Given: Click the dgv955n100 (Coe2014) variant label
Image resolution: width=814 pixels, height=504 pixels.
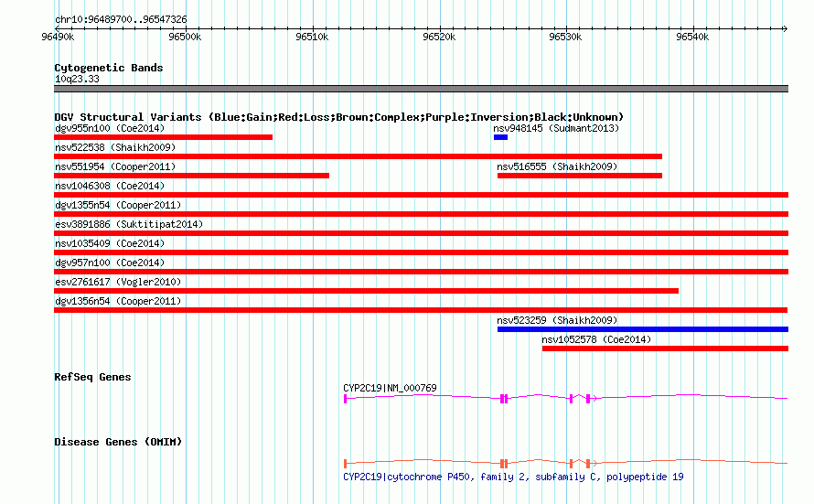Looking at the screenshot, I should click(110, 128).
